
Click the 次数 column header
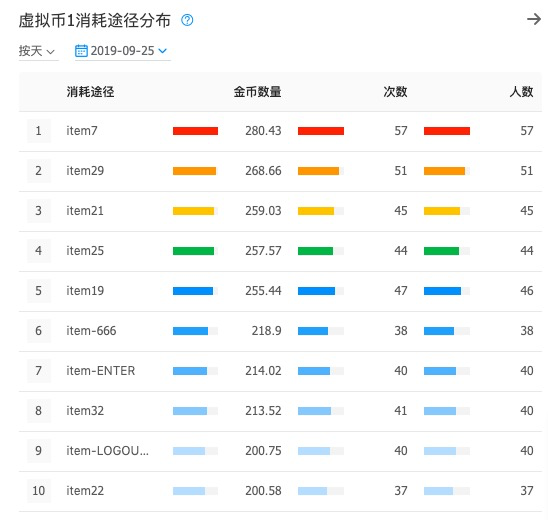coord(395,92)
